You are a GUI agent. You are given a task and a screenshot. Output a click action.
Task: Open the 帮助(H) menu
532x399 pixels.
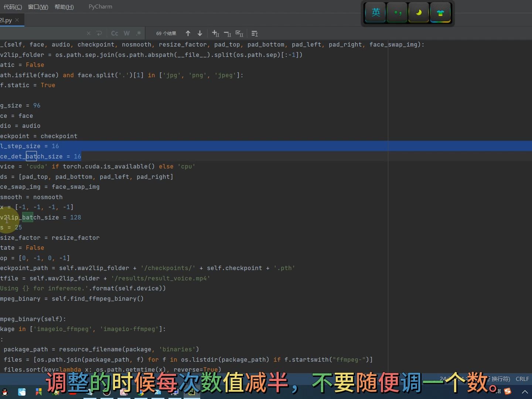[64, 7]
